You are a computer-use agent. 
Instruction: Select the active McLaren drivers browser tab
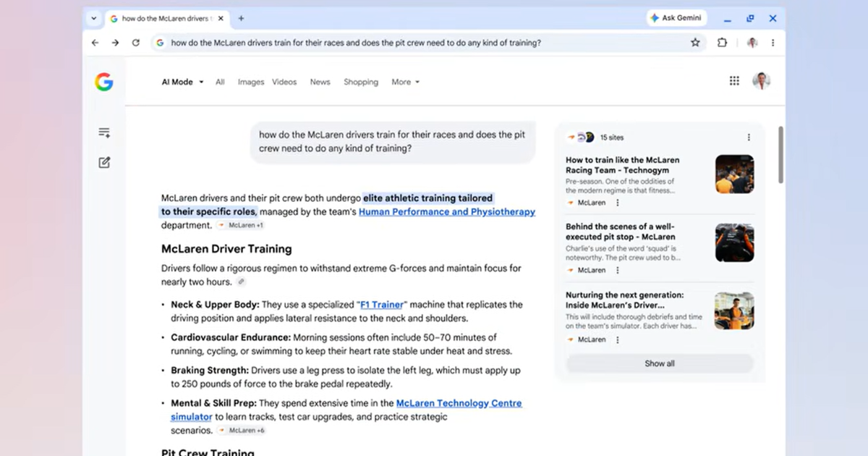click(168, 18)
